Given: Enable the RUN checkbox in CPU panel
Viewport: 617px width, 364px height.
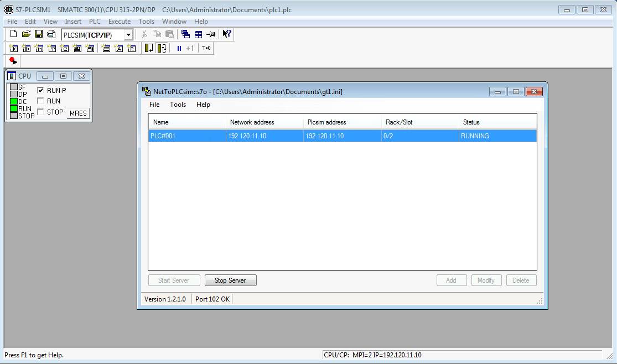Looking at the screenshot, I should coord(40,101).
